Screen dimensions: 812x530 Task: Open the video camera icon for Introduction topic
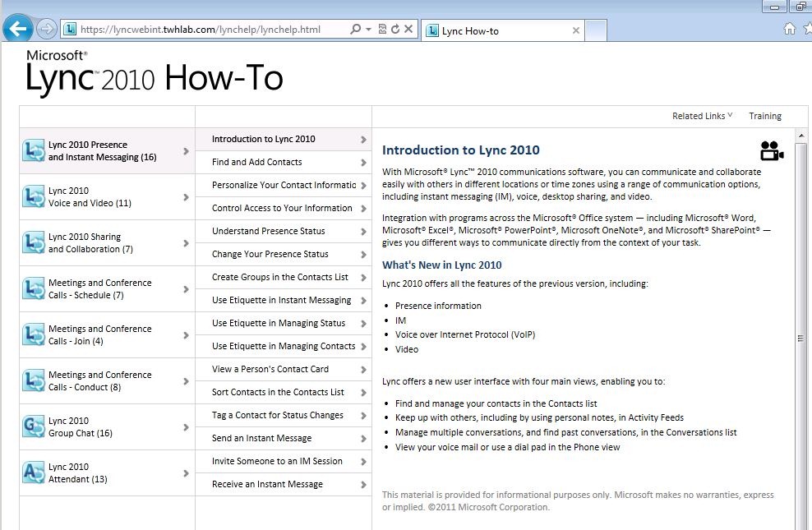772,150
